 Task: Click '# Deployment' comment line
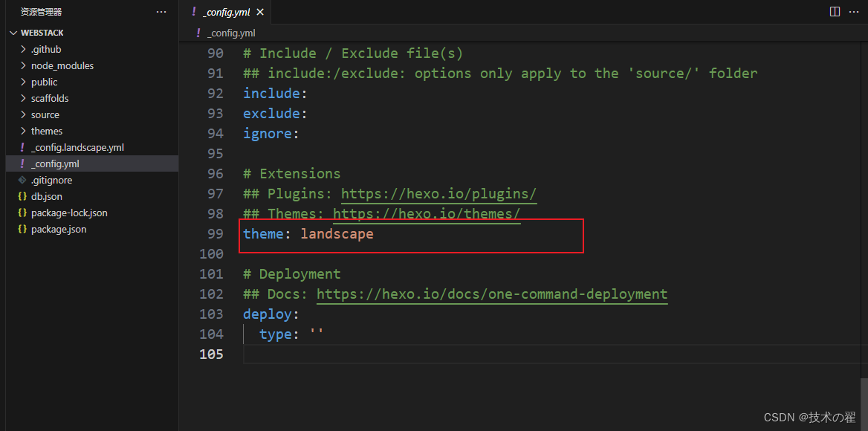click(292, 274)
